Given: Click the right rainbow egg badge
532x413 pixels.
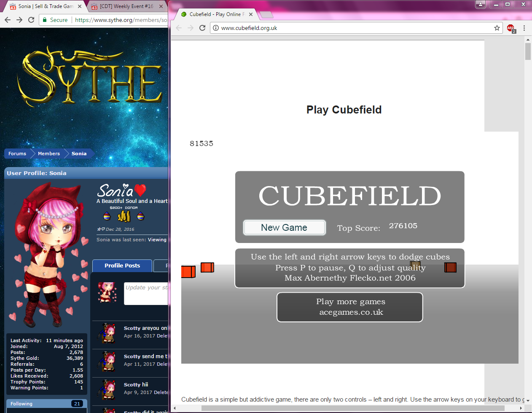Looking at the screenshot, I should [141, 216].
